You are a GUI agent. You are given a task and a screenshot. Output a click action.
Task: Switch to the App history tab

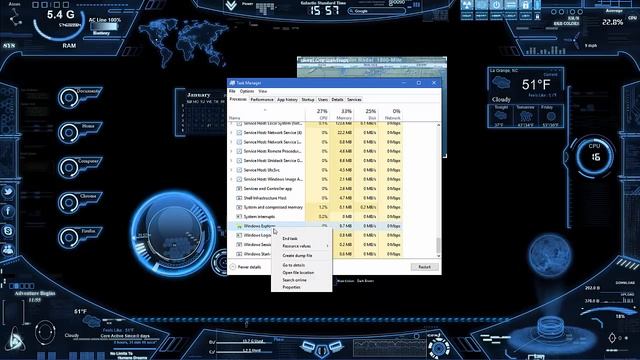coord(287,100)
